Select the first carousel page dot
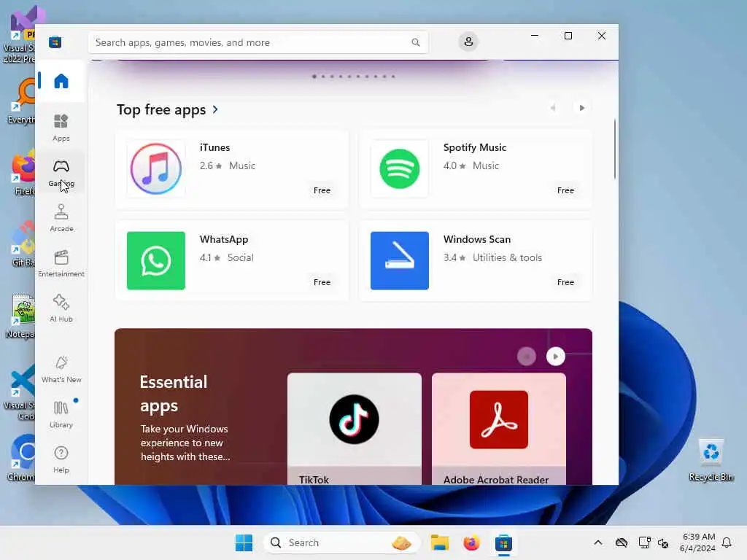Image resolution: width=747 pixels, height=560 pixels. pyautogui.click(x=314, y=76)
